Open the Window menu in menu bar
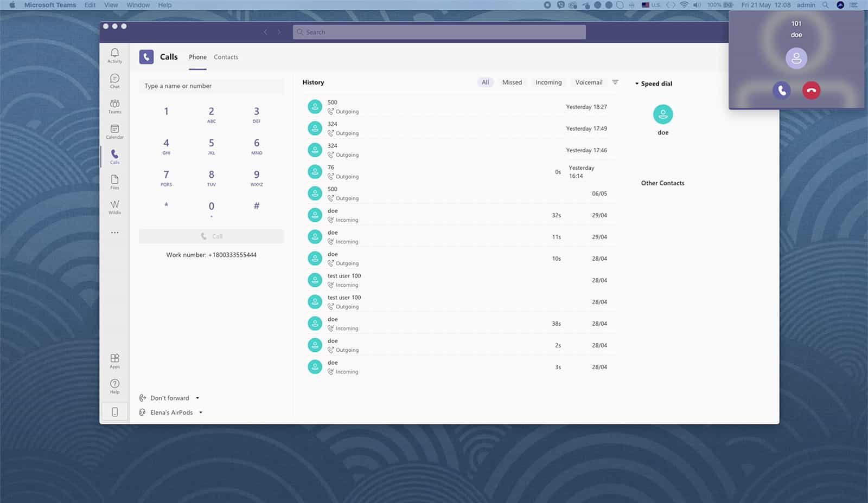The width and height of the screenshot is (868, 503). point(138,5)
